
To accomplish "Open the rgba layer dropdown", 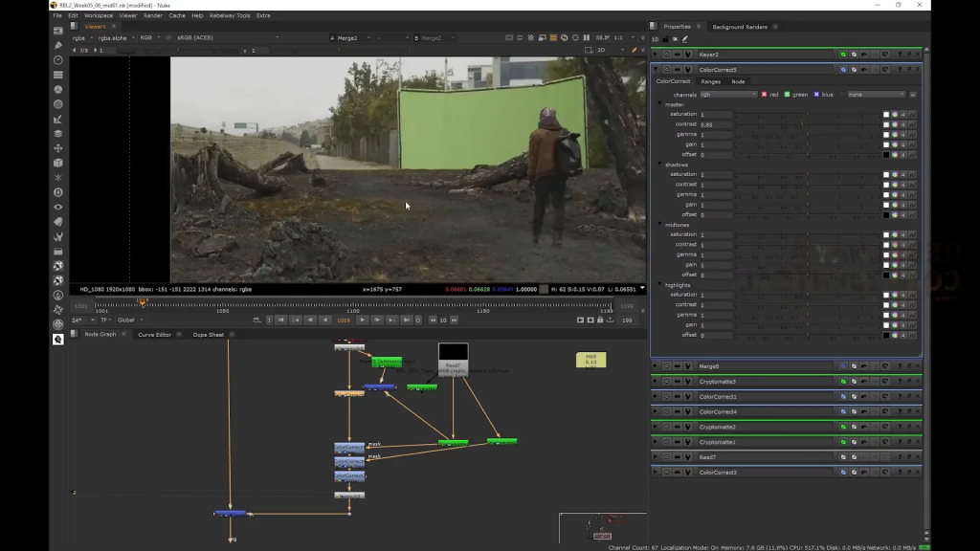I will [82, 37].
